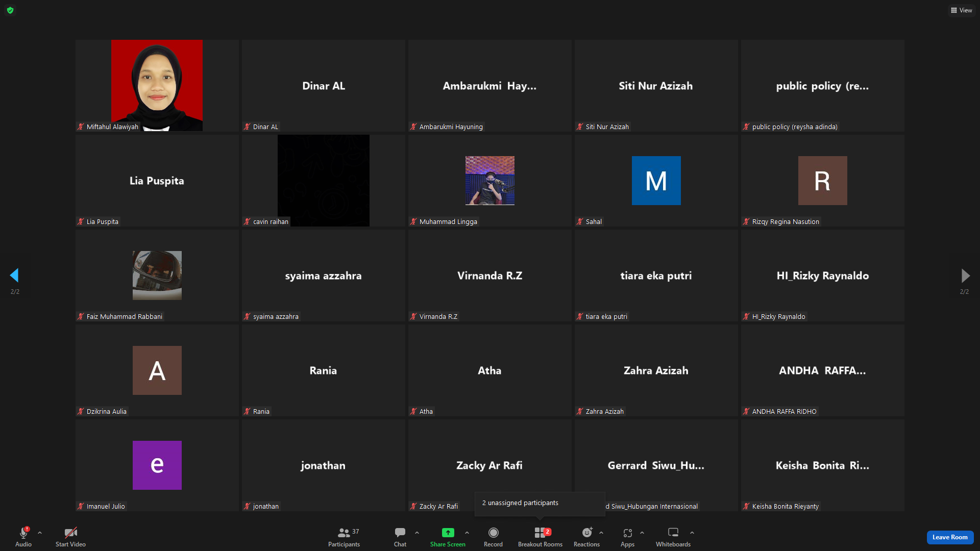Go to previous gallery page arrow

tap(14, 275)
